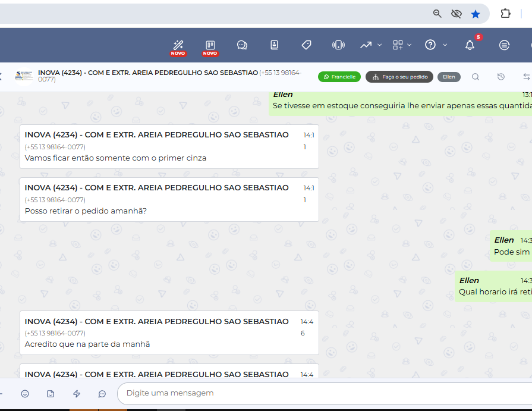
Task: Expand the reports chart dropdown arrow
Action: (x=380, y=45)
